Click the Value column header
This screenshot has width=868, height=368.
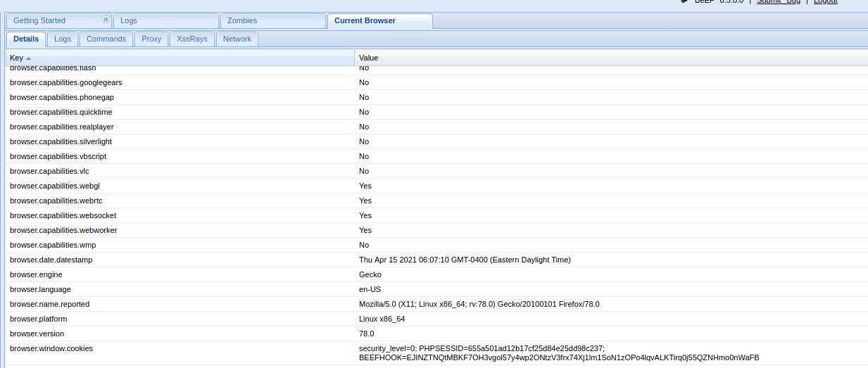point(611,58)
